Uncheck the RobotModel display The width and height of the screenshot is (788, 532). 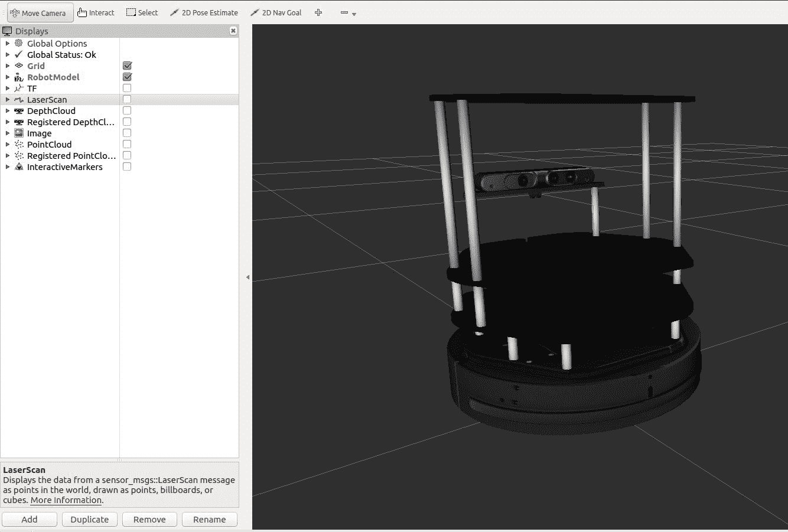127,77
